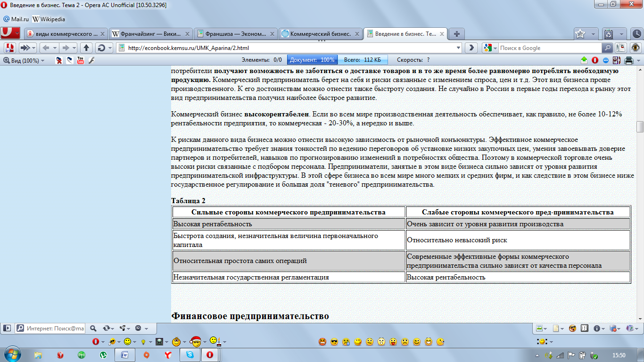
Task: Open uTorrent from the taskbar
Action: click(x=103, y=354)
